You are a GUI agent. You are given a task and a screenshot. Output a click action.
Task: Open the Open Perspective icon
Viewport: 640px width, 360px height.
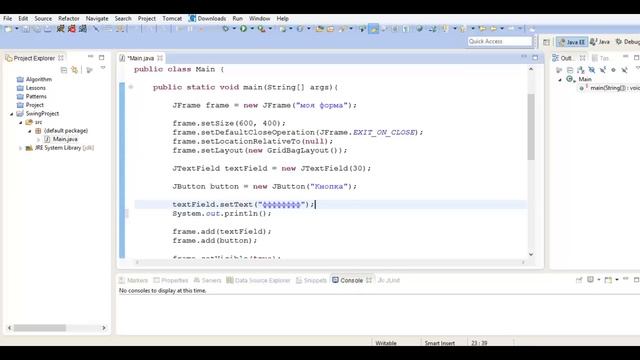pos(546,42)
